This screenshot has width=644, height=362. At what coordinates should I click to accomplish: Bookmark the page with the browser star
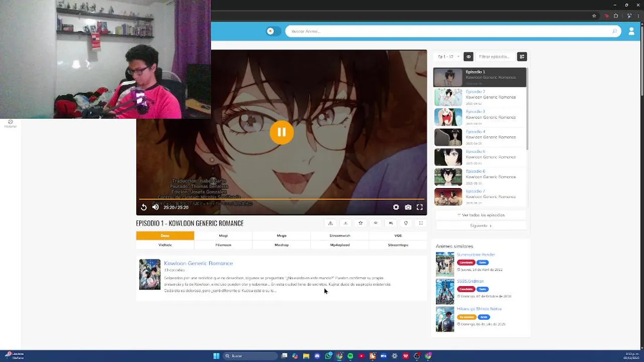click(594, 16)
